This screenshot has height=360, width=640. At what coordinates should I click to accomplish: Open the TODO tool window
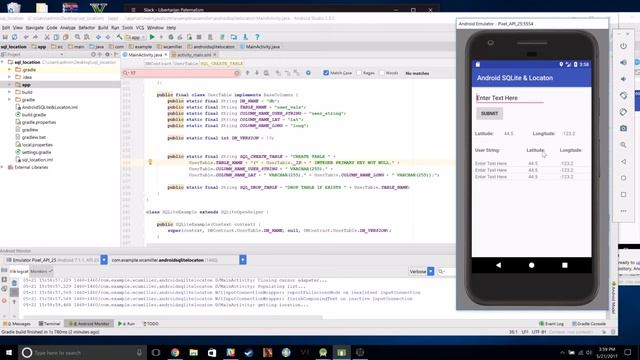click(151, 324)
